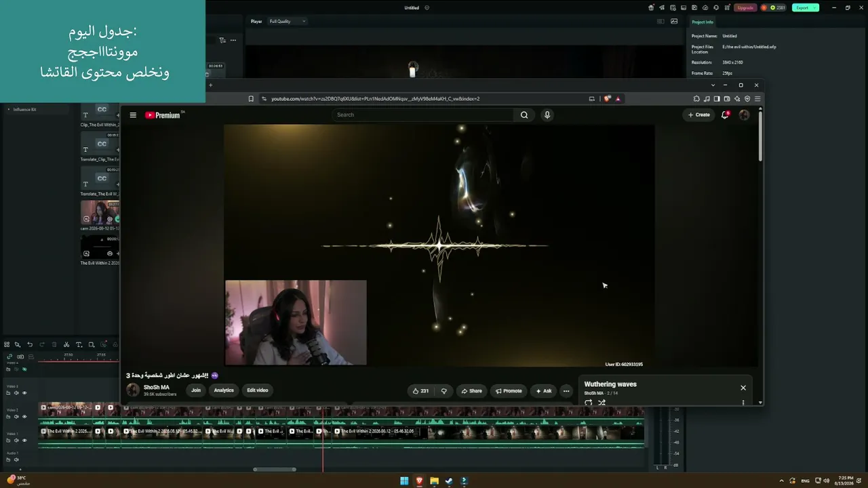This screenshot has height=488, width=868.
Task: Click the YouTube Create button
Action: coord(698,115)
